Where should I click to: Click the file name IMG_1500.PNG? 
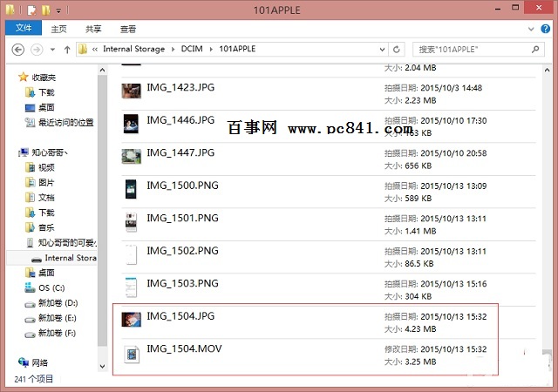182,186
